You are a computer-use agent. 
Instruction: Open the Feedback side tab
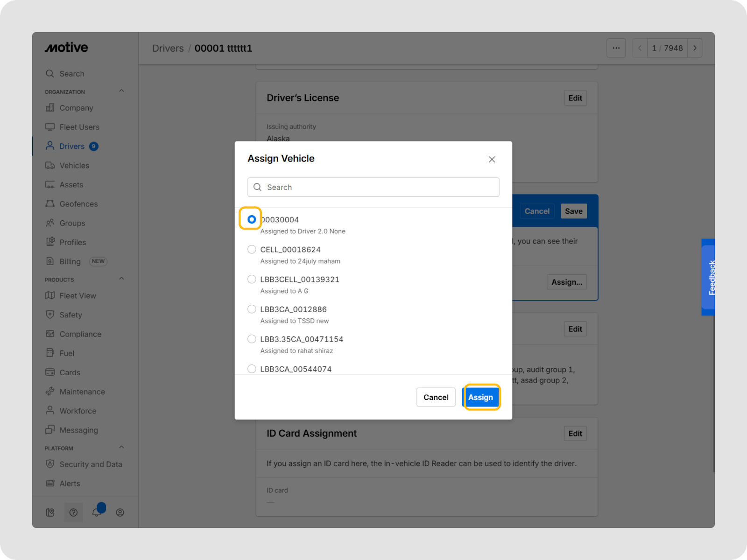[710, 277]
